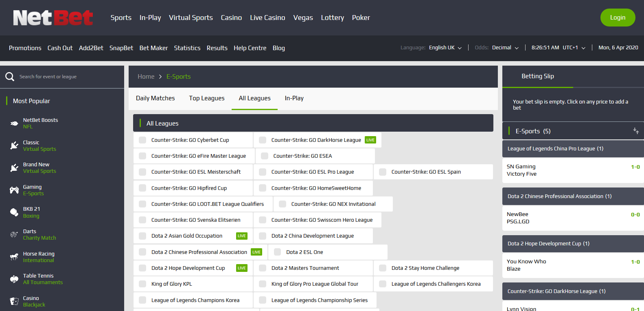This screenshot has height=311, width=644.
Task: Check Counter-Strike: GO eFire Master League
Action: [142, 156]
